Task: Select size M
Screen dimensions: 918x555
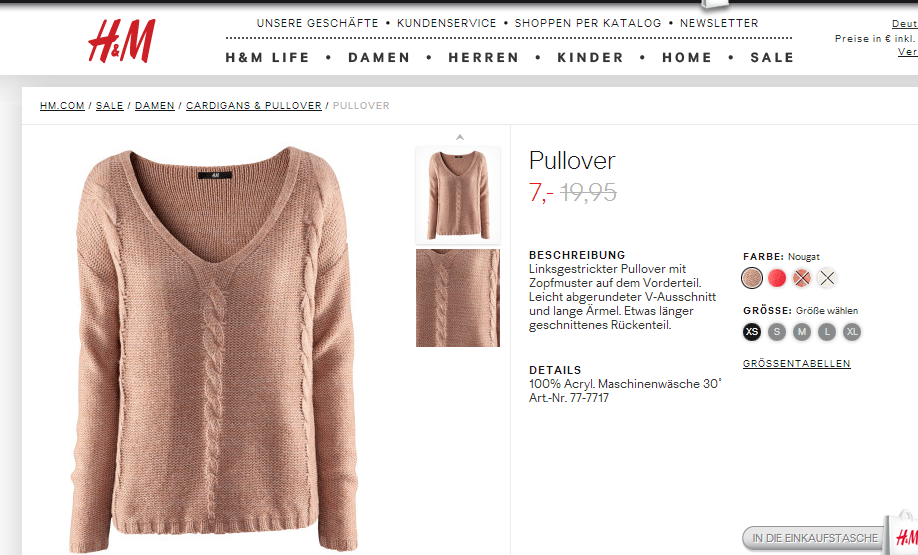Action: [801, 332]
